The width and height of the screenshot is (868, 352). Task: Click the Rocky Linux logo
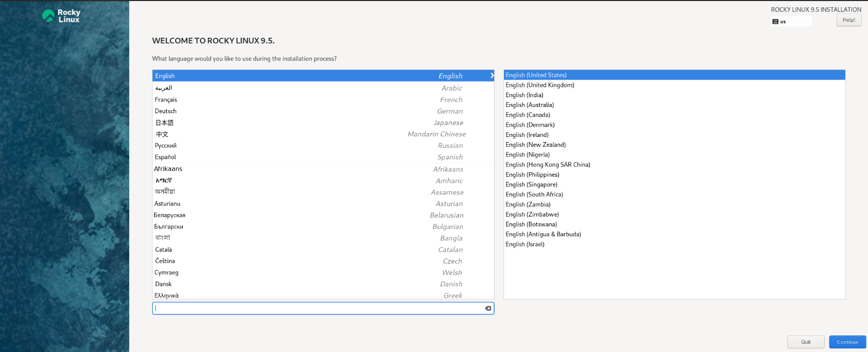[61, 16]
